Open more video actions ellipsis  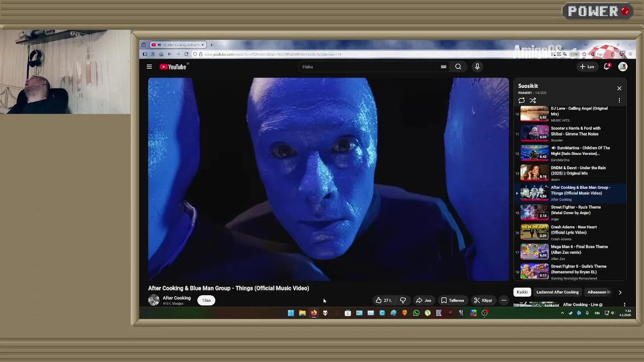pyautogui.click(x=504, y=301)
